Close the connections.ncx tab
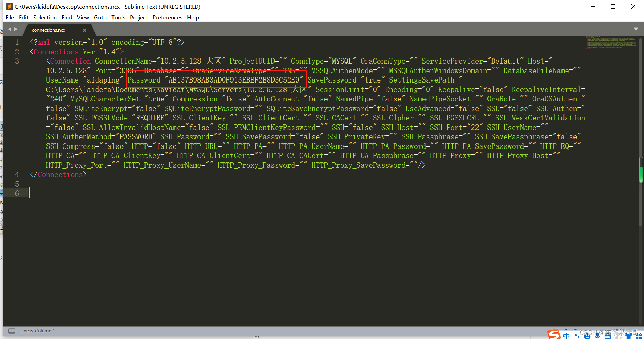Image resolution: width=644 pixels, height=339 pixels. click(x=84, y=30)
